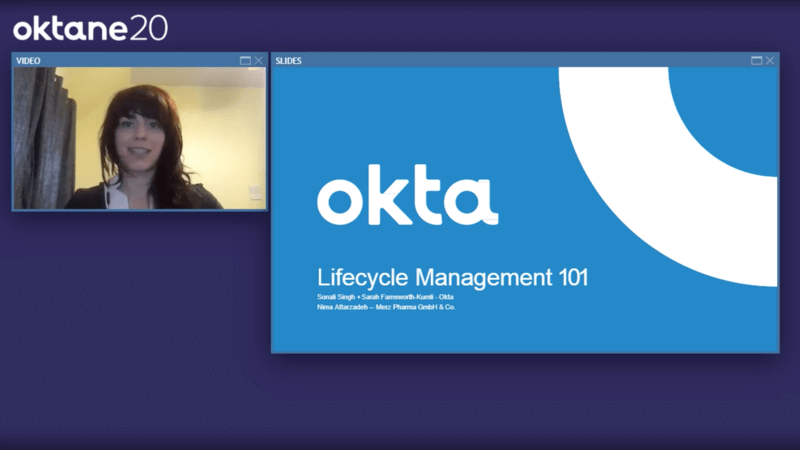The height and width of the screenshot is (450, 800).
Task: Click the Sonali Singh presenter line
Action: pyautogui.click(x=385, y=297)
